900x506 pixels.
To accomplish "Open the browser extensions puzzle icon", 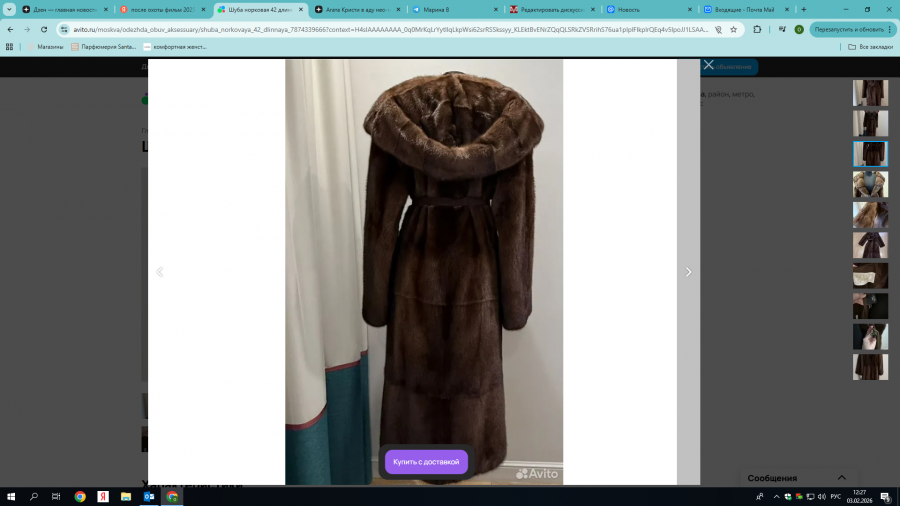I will tap(757, 30).
